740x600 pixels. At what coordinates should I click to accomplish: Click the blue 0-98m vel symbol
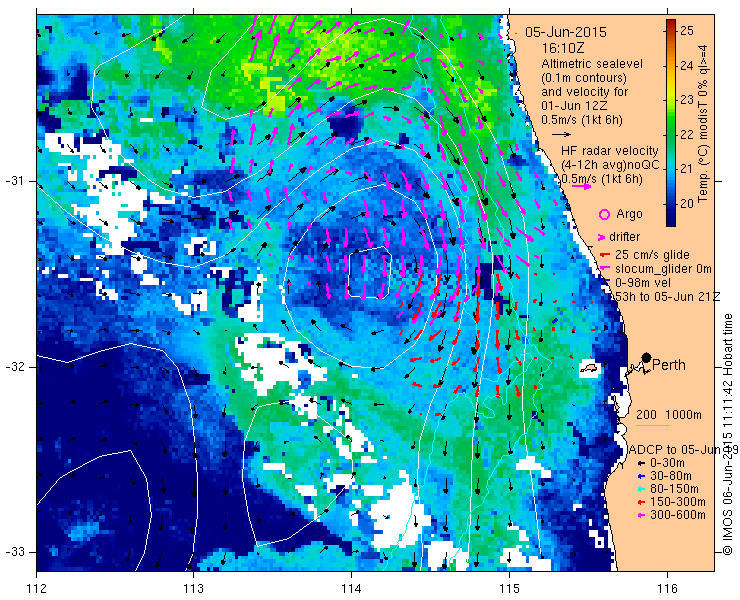[607, 281]
